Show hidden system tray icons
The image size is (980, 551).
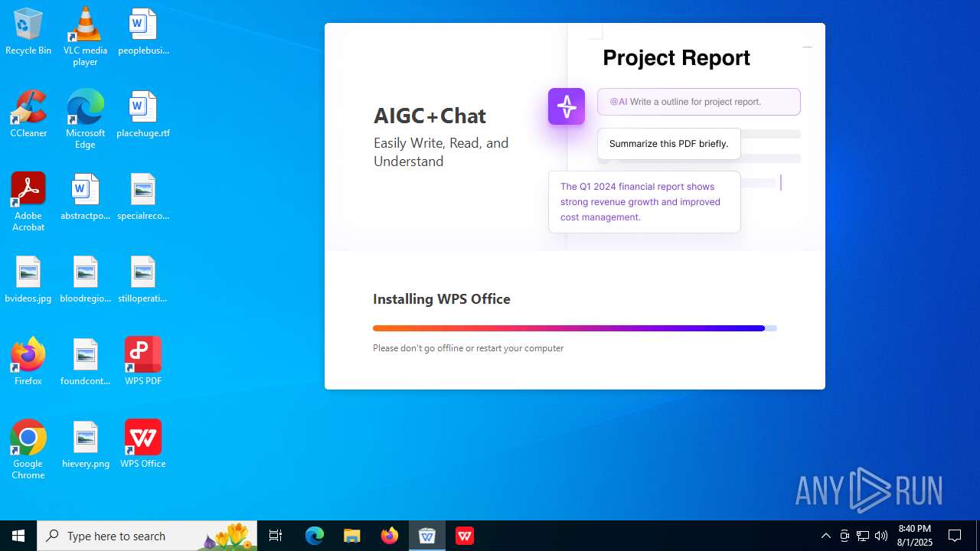pyautogui.click(x=826, y=536)
